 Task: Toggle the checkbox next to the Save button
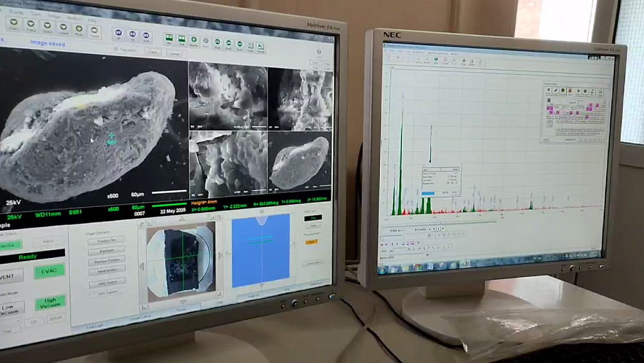(x=116, y=49)
